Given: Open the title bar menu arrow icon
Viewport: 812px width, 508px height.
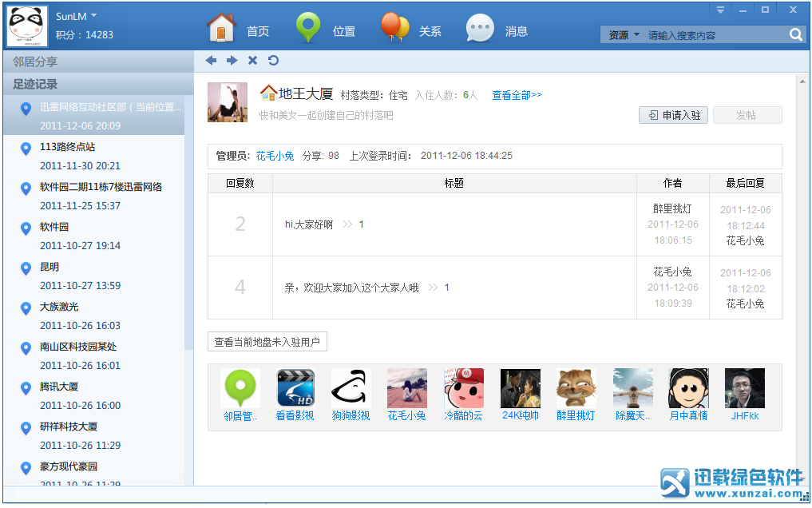Looking at the screenshot, I should pyautogui.click(x=720, y=10).
